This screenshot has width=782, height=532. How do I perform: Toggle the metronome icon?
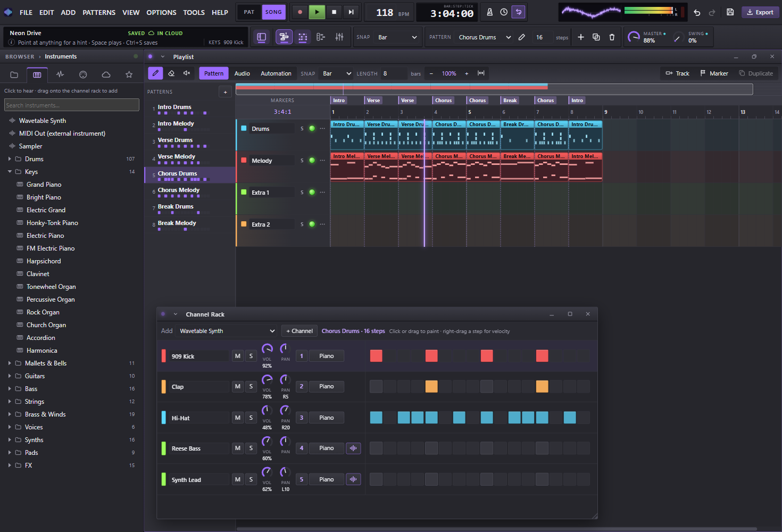coord(490,12)
